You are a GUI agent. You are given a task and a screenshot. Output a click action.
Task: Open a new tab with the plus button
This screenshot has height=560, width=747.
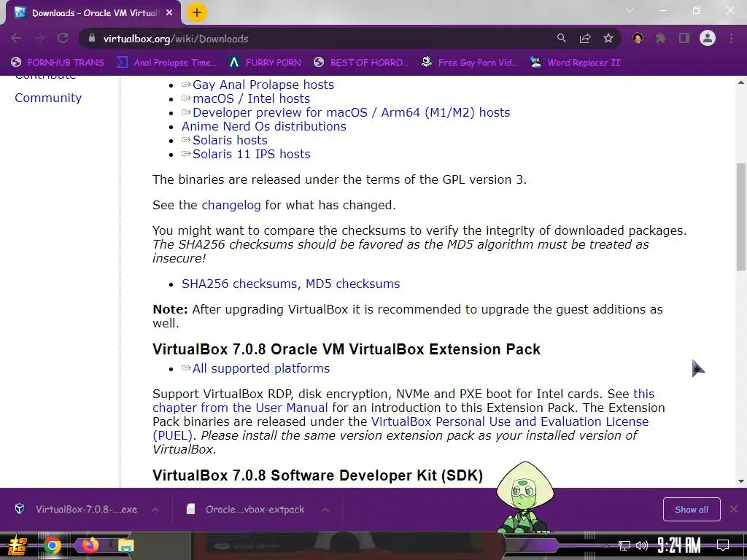coord(197,12)
